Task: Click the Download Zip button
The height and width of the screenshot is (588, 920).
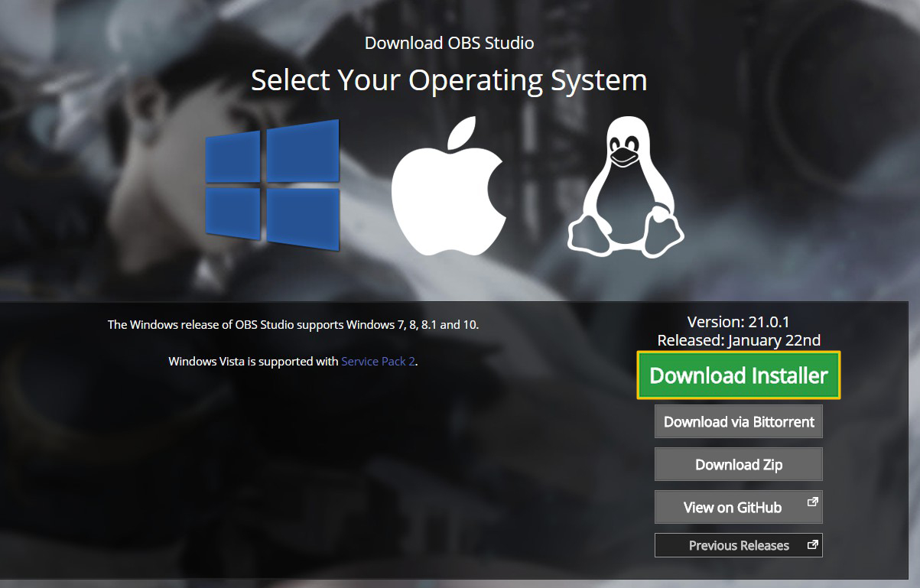Action: tap(739, 464)
